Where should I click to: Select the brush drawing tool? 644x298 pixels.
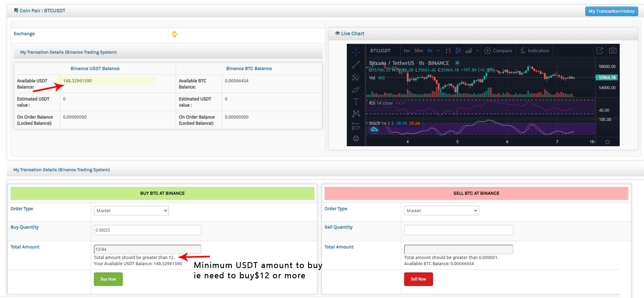coord(356,90)
